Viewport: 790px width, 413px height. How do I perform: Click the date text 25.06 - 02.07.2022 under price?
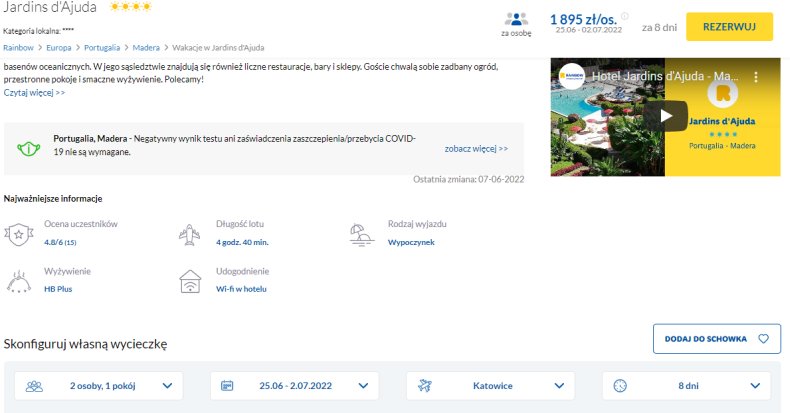coord(589,30)
